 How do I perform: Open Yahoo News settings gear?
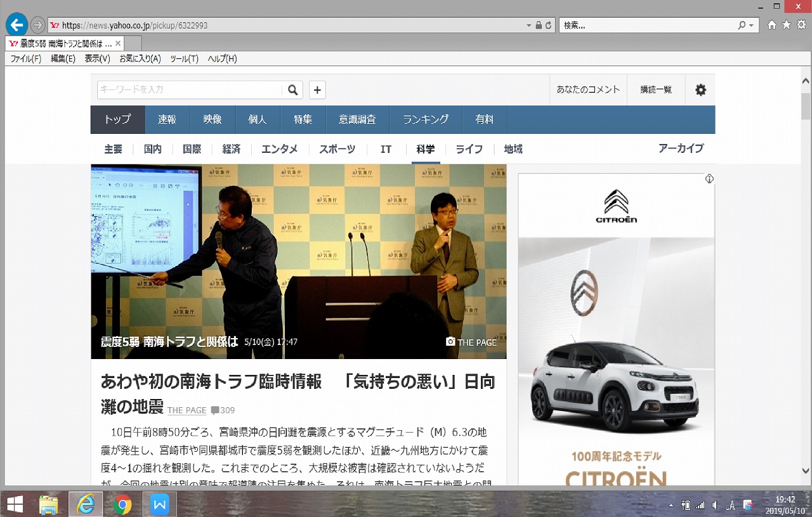click(700, 90)
